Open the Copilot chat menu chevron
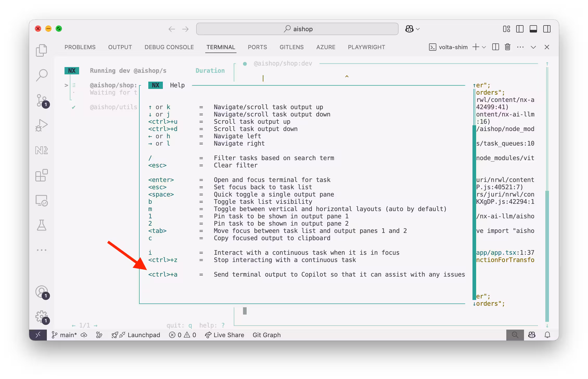The width and height of the screenshot is (588, 379). pos(418,29)
